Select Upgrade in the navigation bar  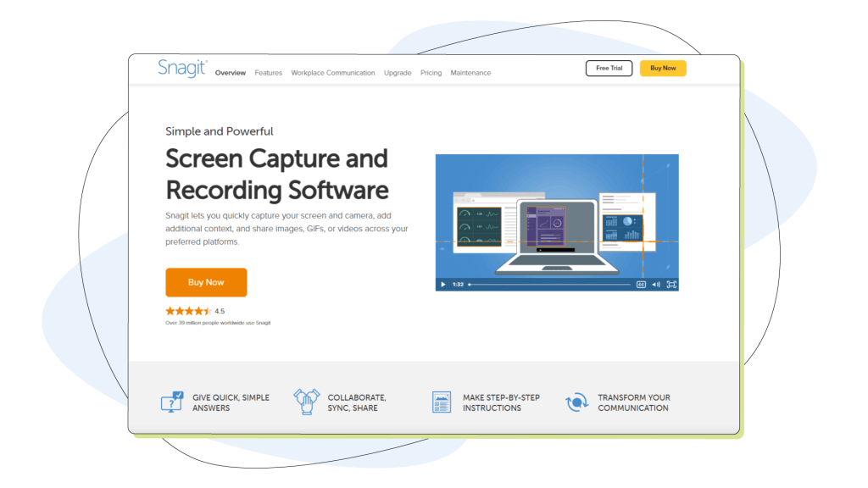click(x=398, y=73)
